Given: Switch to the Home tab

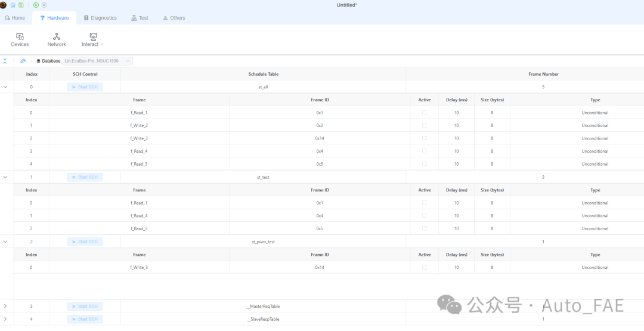Looking at the screenshot, I should click(15, 18).
